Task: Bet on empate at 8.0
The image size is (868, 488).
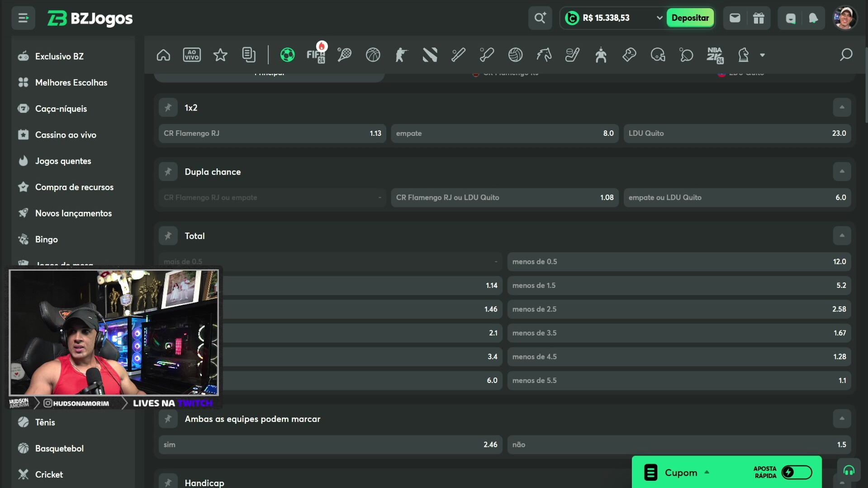Action: [505, 134]
